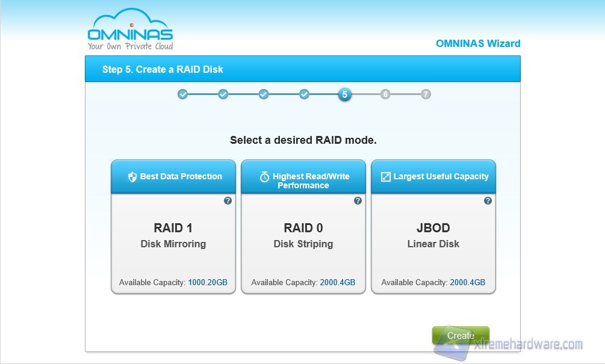
Task: Go to the third step in the progress bar
Action: point(264,94)
